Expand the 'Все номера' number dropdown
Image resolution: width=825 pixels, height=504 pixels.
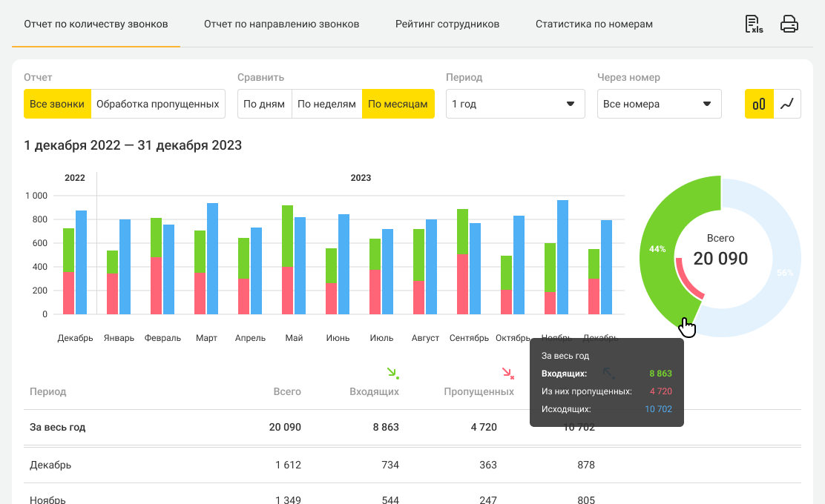659,104
